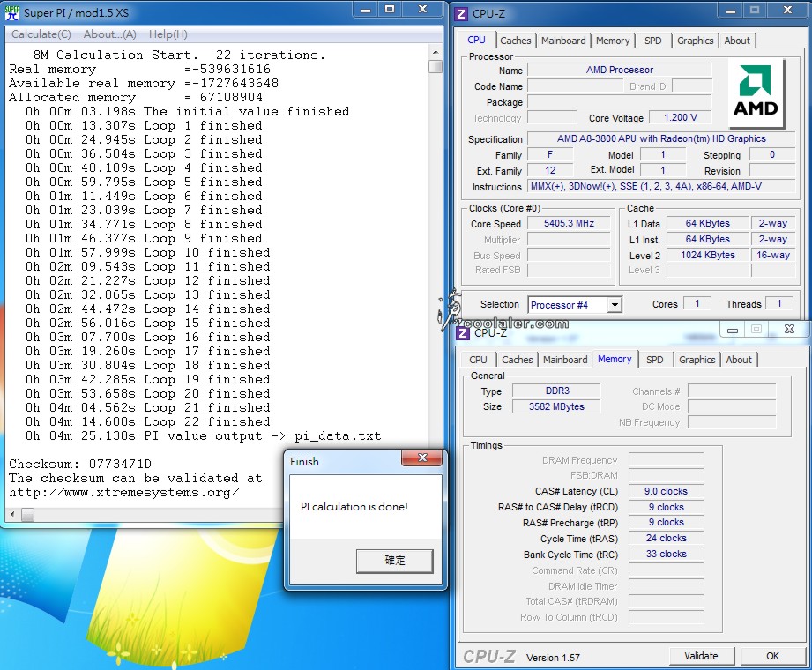Click the Checksum: 0773471D line

[80, 464]
